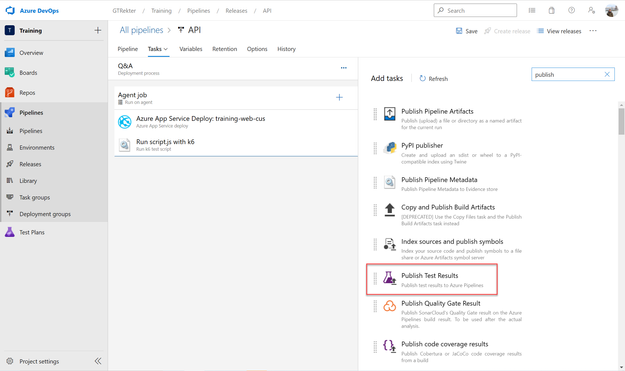Select Publish Quality Gate Result task

point(447,314)
